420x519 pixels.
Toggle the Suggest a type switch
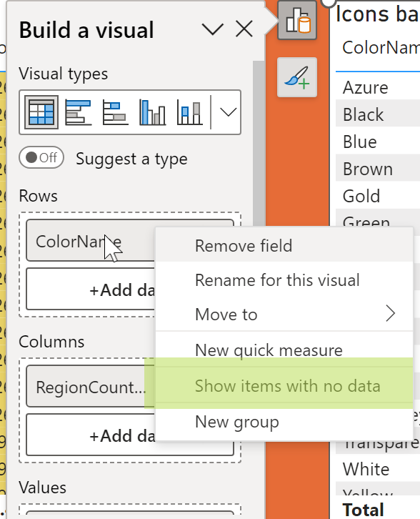41,157
